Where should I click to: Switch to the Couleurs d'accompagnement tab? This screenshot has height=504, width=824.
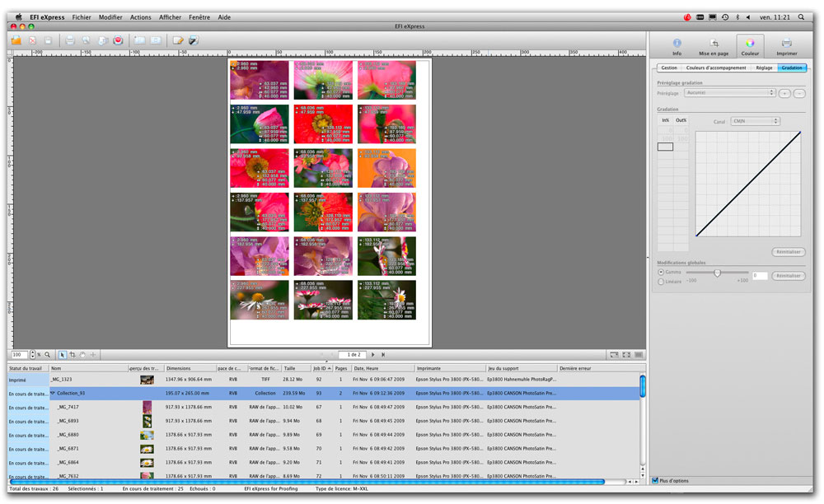click(x=716, y=68)
